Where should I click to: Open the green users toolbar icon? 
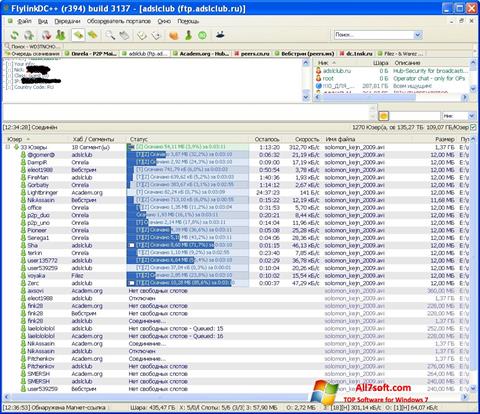pyautogui.click(x=60, y=35)
